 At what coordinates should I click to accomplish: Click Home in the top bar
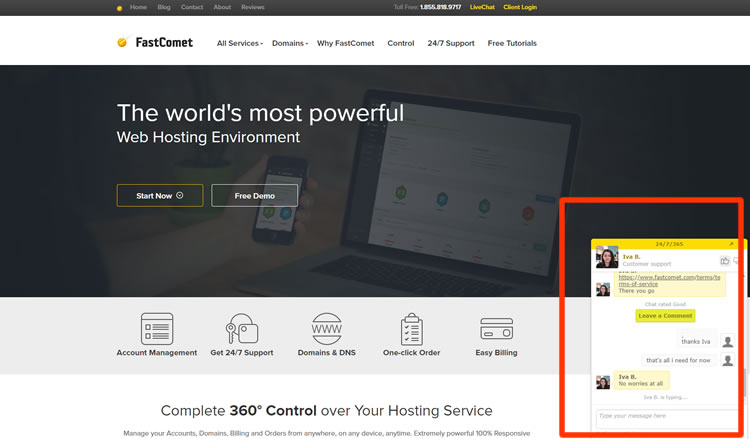(138, 7)
